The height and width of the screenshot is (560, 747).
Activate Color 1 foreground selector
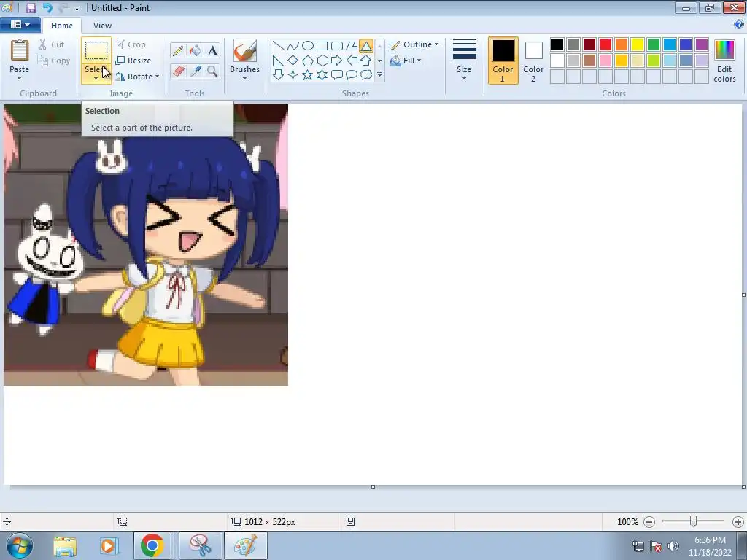503,61
